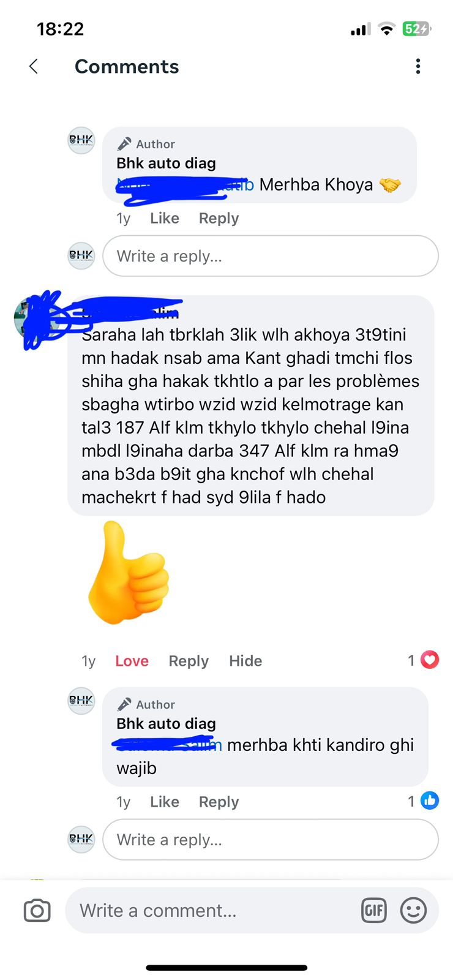Reply to the kandiro ghi wajib comment
Image resolution: width=453 pixels, height=980 pixels.
pyautogui.click(x=219, y=802)
